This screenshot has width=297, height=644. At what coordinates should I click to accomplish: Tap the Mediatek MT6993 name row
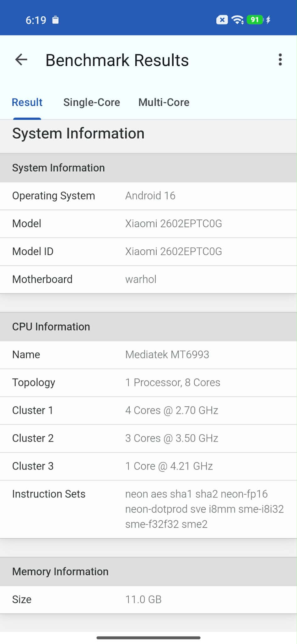click(148, 355)
